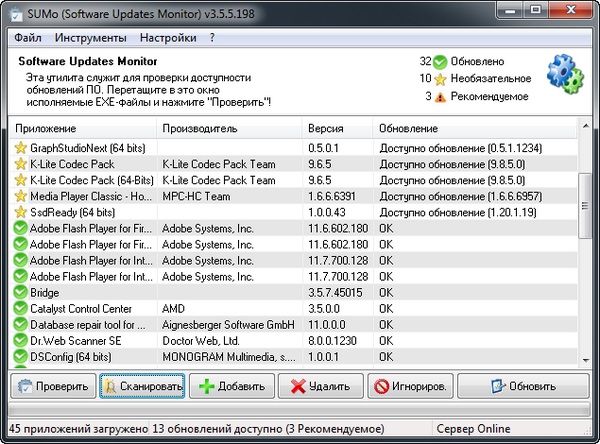Screen dimensions: 600x444
Task: Click the vertical scrollbar down arrow
Action: (x=585, y=359)
